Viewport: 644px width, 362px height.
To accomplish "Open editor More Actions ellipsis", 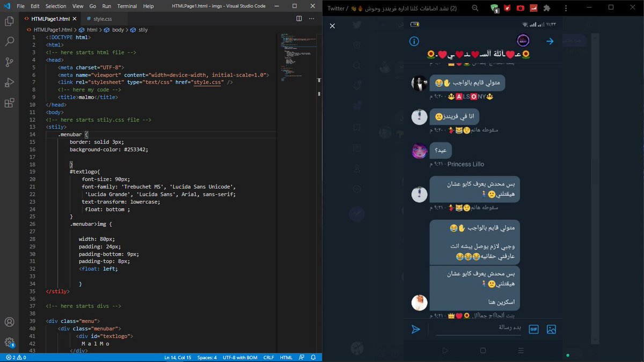I will click(312, 19).
